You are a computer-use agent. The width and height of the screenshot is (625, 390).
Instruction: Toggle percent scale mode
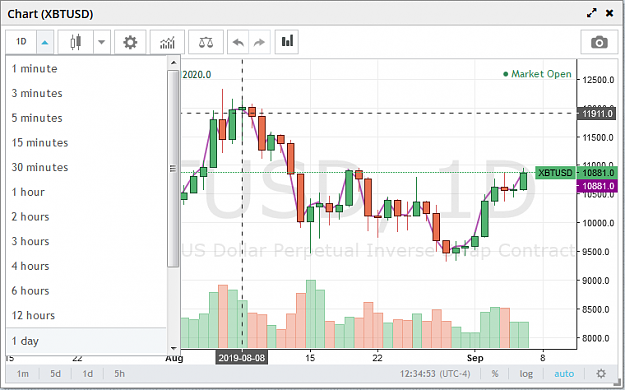[495, 374]
